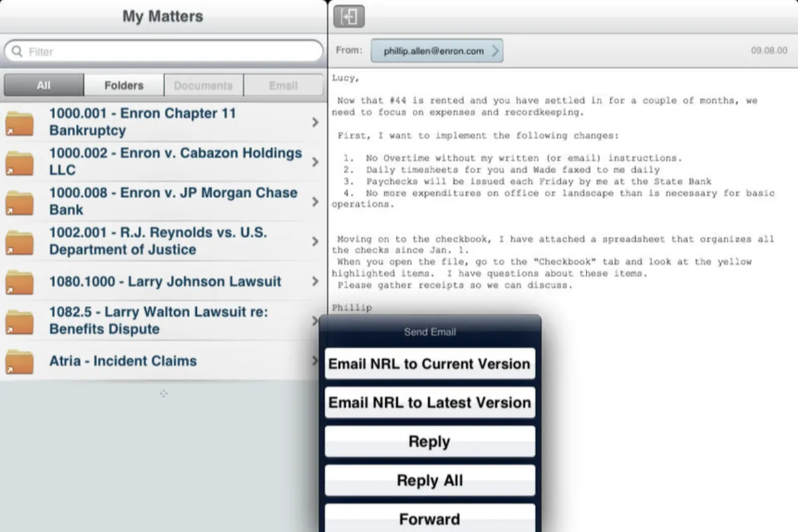Click the 'Phillip' signature in email

[351, 308]
